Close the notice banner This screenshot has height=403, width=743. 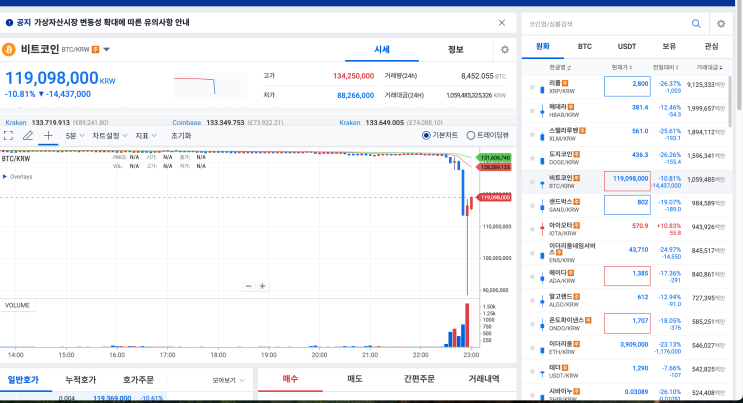(x=502, y=23)
